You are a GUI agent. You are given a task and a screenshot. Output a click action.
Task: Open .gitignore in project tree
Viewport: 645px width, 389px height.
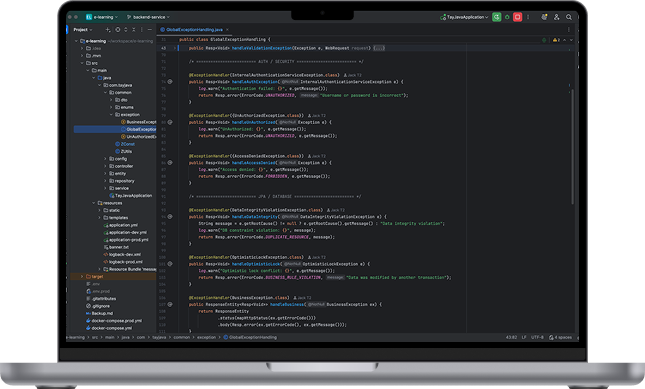click(98, 306)
